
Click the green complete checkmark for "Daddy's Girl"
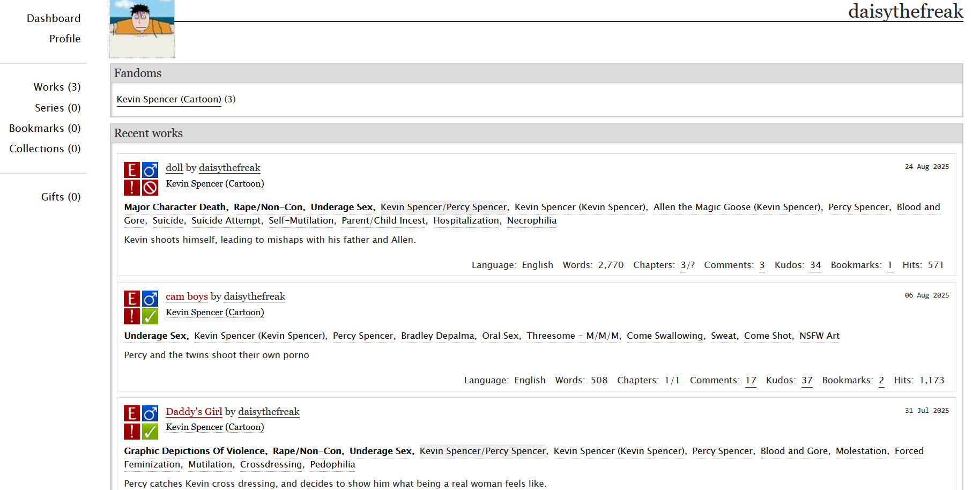[x=150, y=432]
